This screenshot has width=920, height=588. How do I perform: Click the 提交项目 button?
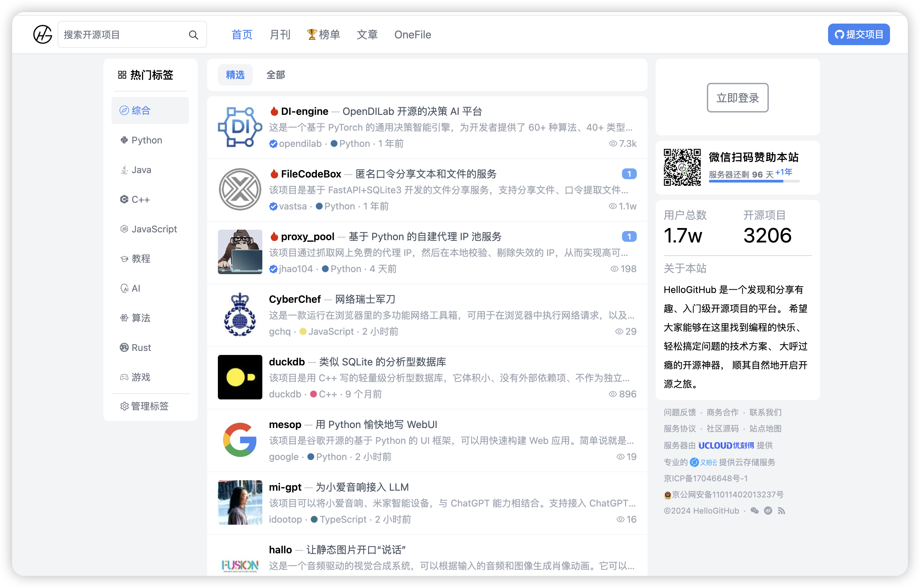[x=859, y=34]
